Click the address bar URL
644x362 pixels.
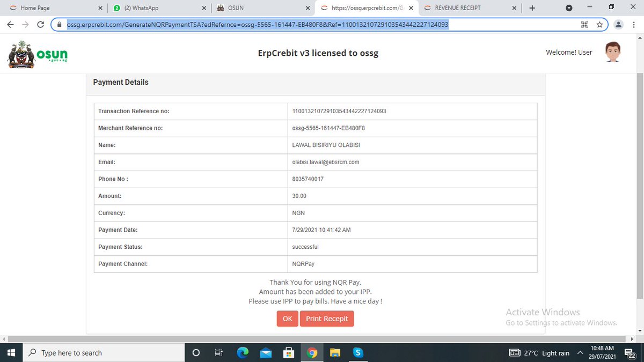[x=258, y=24]
